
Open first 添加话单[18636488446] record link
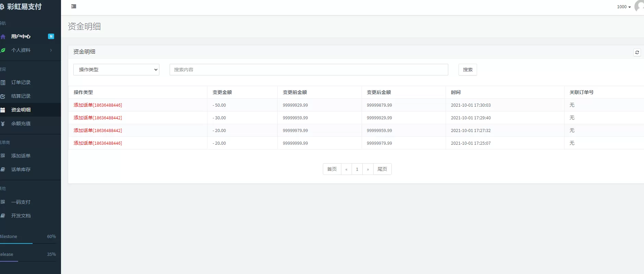coord(98,105)
